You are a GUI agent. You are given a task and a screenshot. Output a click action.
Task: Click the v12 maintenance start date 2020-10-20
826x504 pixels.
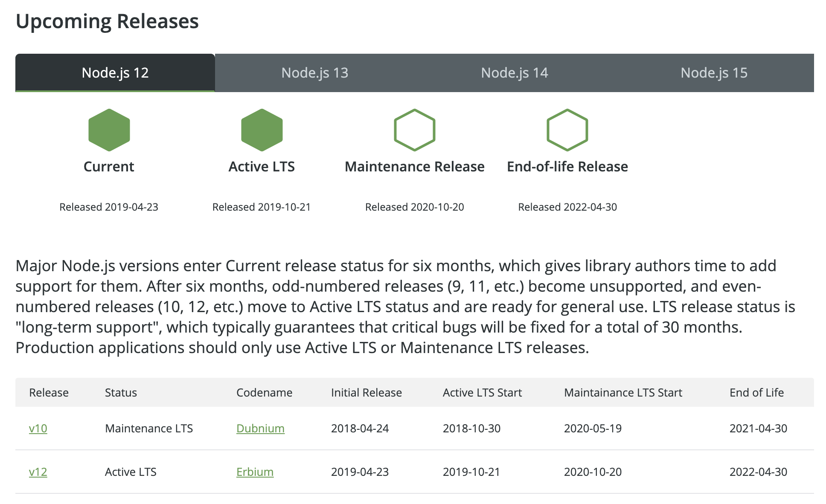[593, 472]
